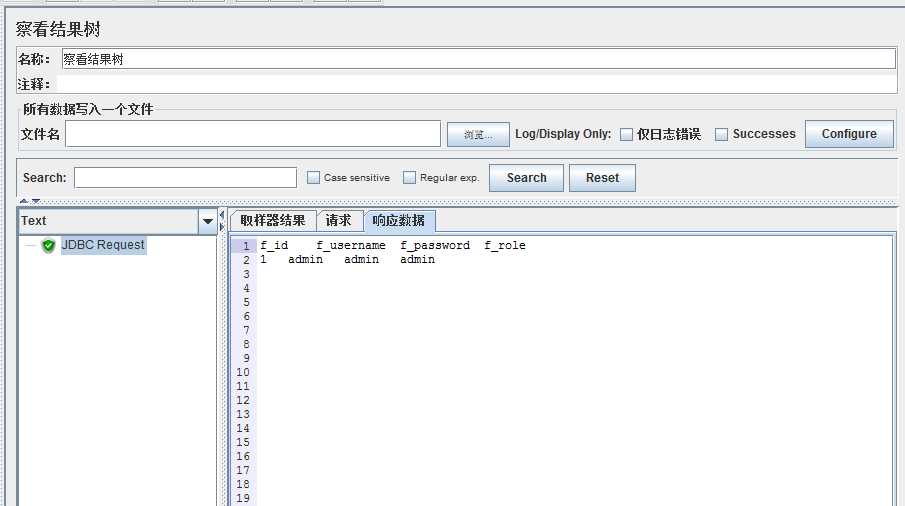Click the 浏览... browse button

(x=478, y=134)
